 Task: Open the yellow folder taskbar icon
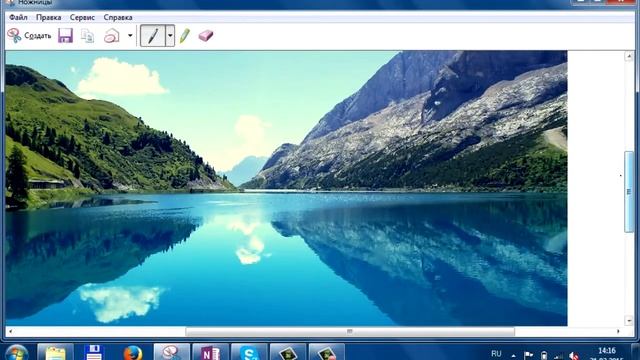pos(56,353)
